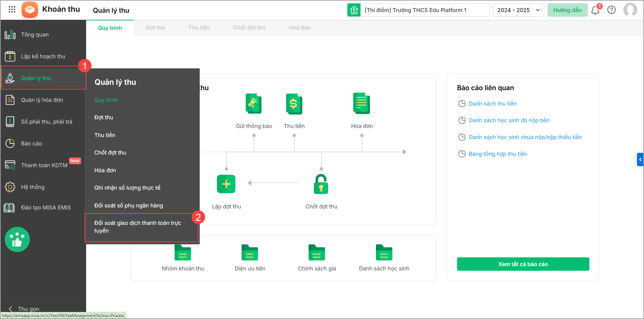This screenshot has height=319, width=644.
Task: Click the Gửi thông báo megaphone icon
Action: point(254,104)
